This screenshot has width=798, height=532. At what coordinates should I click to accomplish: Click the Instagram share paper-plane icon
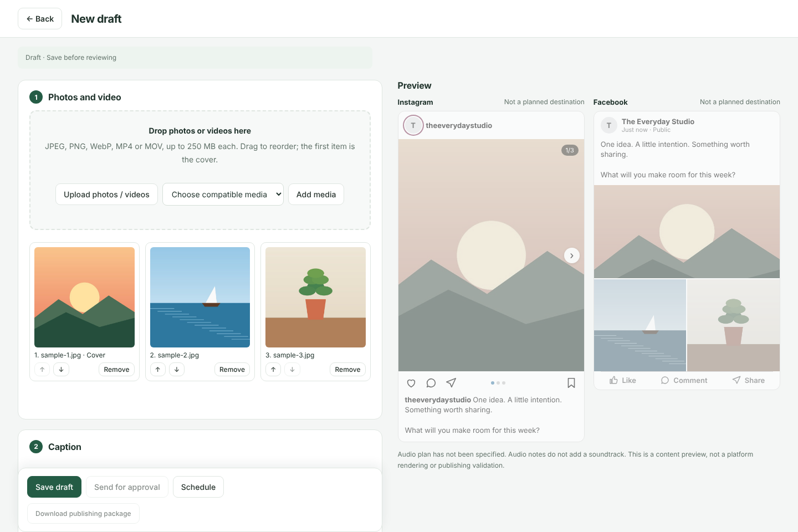coord(451,383)
